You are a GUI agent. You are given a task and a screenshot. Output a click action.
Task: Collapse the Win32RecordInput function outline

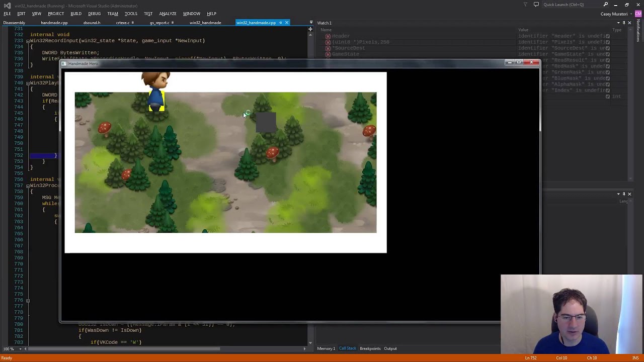click(x=28, y=41)
